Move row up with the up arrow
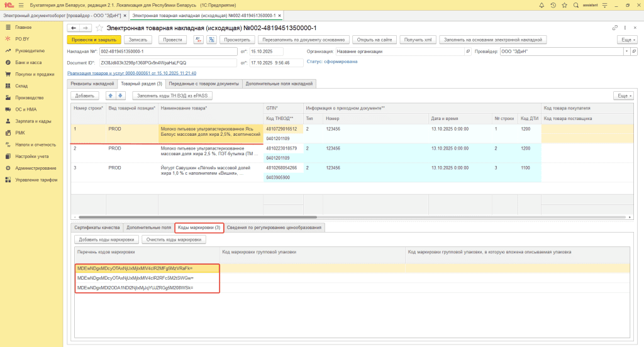This screenshot has height=347, width=644. [111, 96]
